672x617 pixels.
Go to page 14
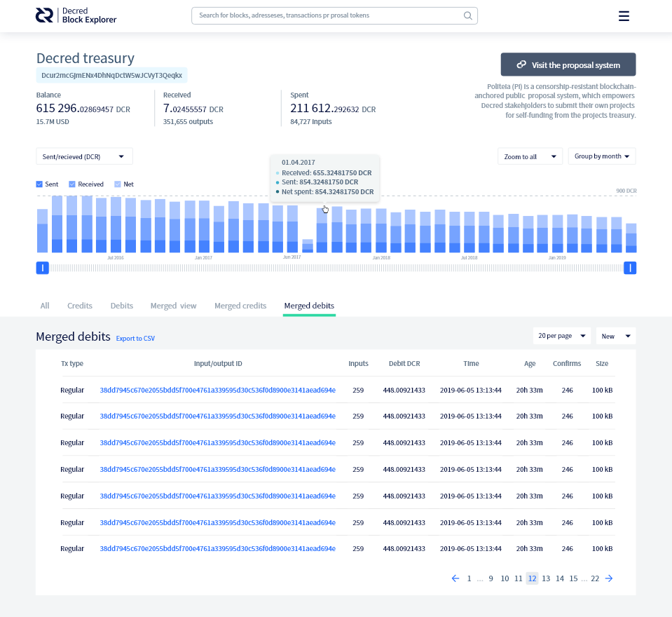pyautogui.click(x=560, y=578)
